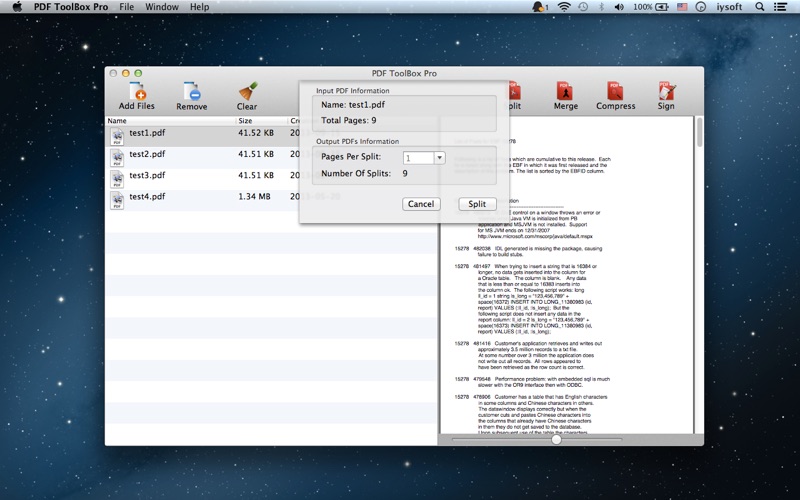This screenshot has height=500, width=800.
Task: Click the Total Pages: 9 text
Action: pos(348,120)
